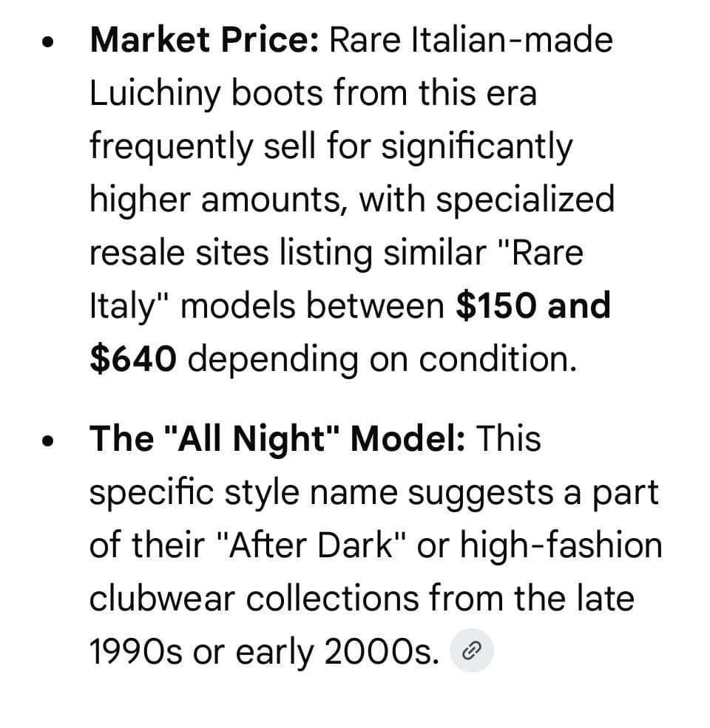Click the word "high-fashion"
The height and width of the screenshot is (728, 710).
click(561, 545)
